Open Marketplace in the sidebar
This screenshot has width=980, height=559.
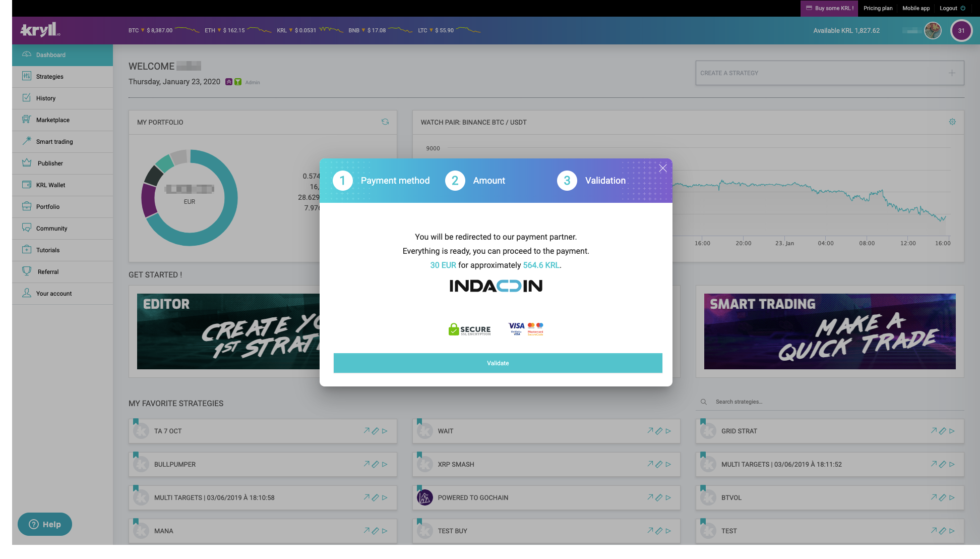63,120
